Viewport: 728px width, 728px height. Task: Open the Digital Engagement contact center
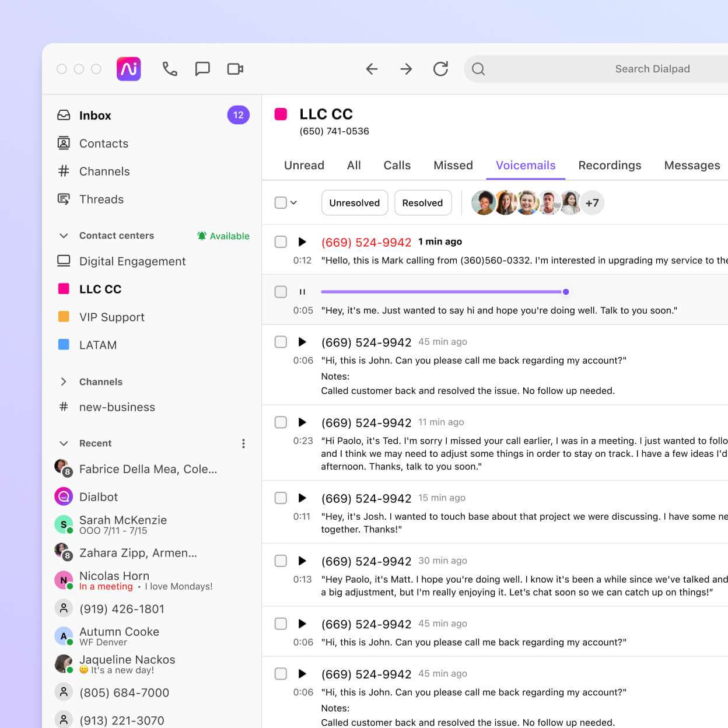click(132, 261)
